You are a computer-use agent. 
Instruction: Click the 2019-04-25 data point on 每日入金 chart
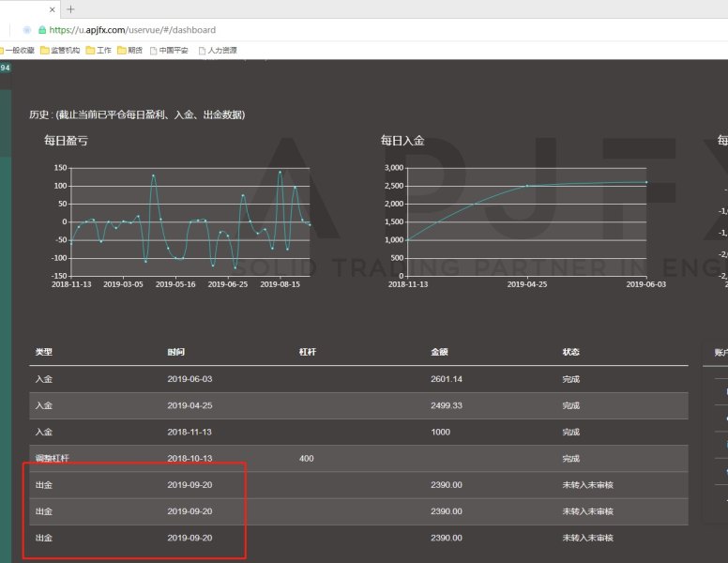[x=526, y=186]
